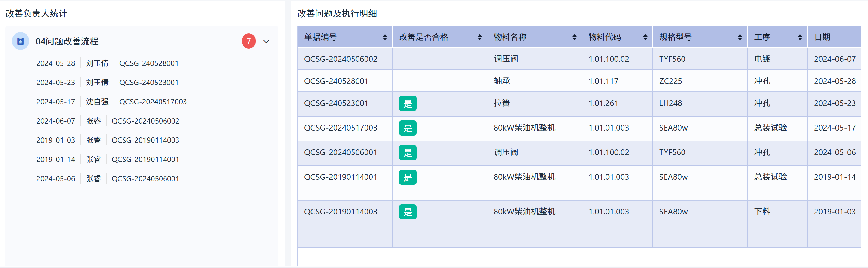Click 是 tag in row QCSG-240523001
This screenshot has height=268, width=868.
point(407,103)
